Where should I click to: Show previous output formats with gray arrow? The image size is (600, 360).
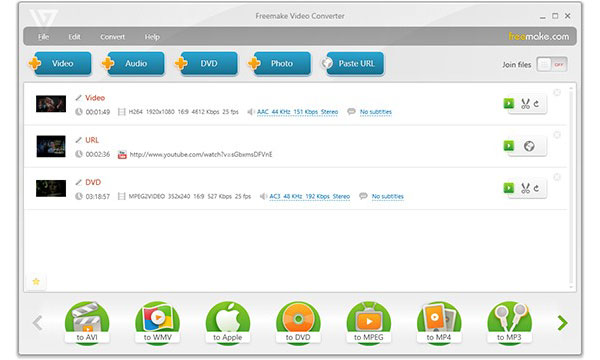[x=38, y=323]
